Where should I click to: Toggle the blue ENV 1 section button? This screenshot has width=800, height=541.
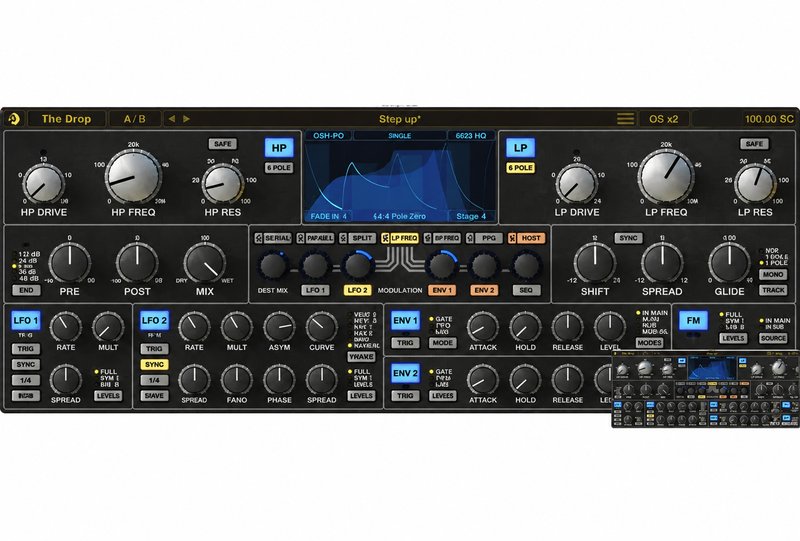(406, 321)
